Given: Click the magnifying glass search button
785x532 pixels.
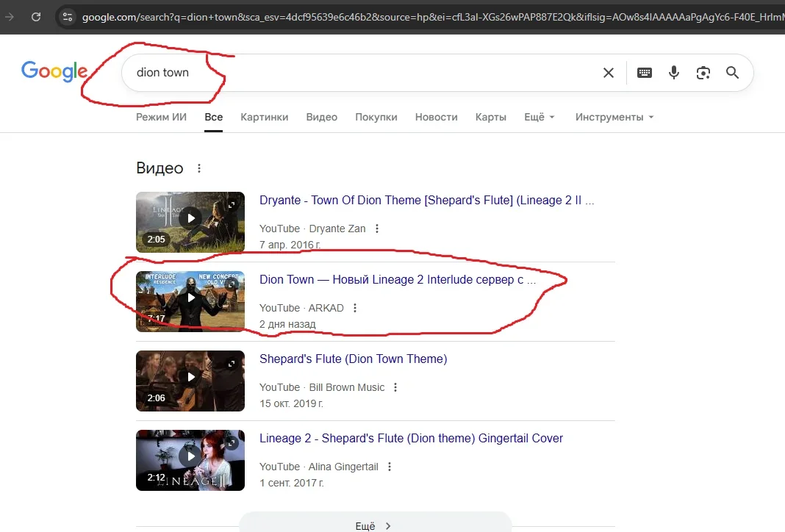Looking at the screenshot, I should click(x=732, y=73).
